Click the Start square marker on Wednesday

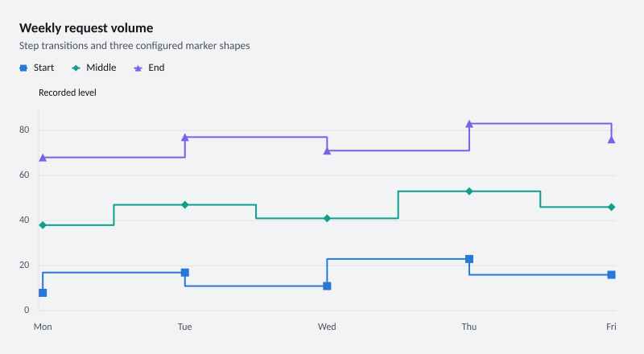[x=327, y=286]
